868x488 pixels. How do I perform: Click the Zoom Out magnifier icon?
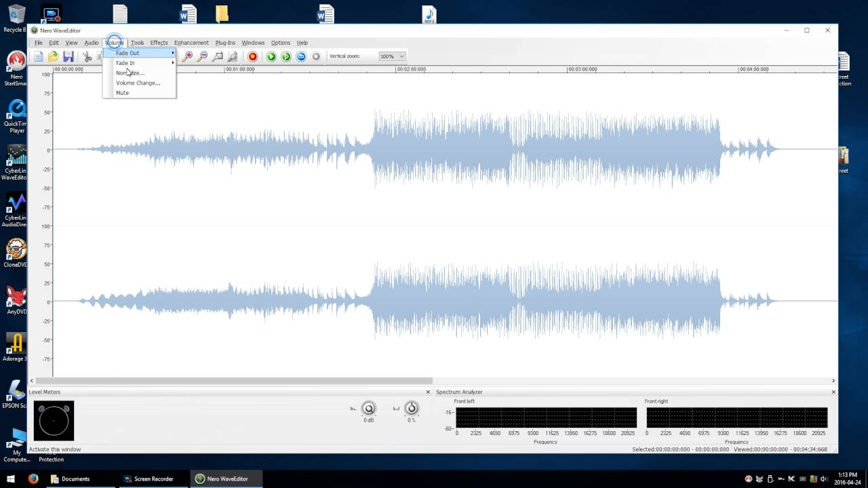[202, 56]
